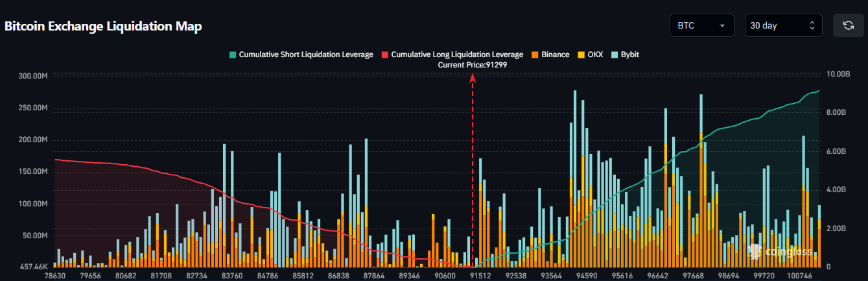868x281 pixels.
Task: Click the 99720 price axis label
Action: point(766,276)
